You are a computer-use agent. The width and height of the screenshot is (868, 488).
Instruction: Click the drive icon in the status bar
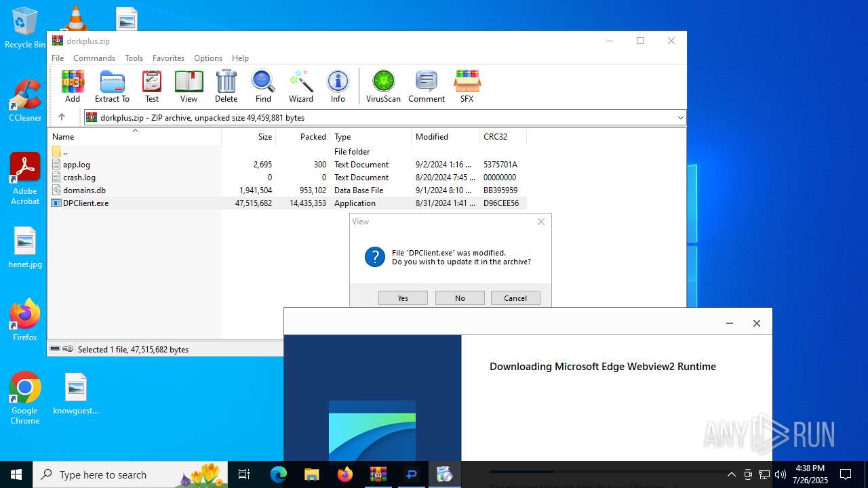point(55,349)
